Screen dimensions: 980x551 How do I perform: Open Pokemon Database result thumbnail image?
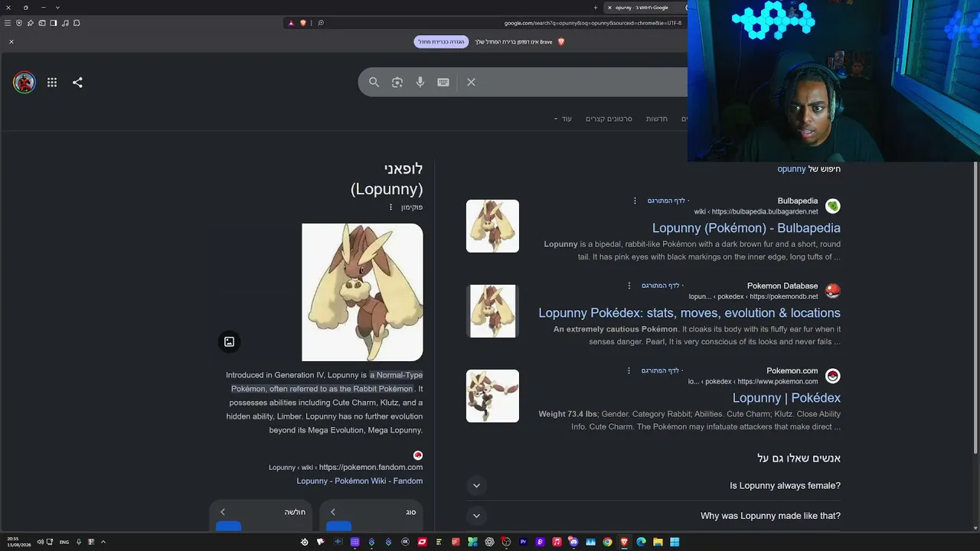tap(492, 311)
